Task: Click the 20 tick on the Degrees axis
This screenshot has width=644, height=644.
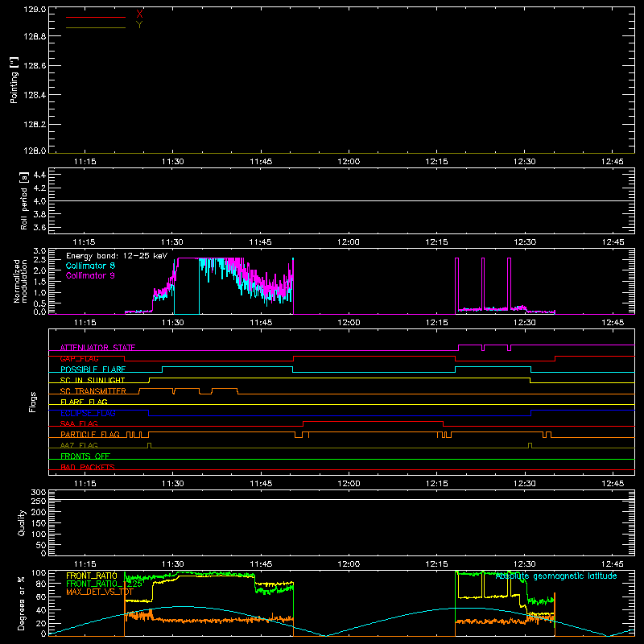Action: (41, 623)
